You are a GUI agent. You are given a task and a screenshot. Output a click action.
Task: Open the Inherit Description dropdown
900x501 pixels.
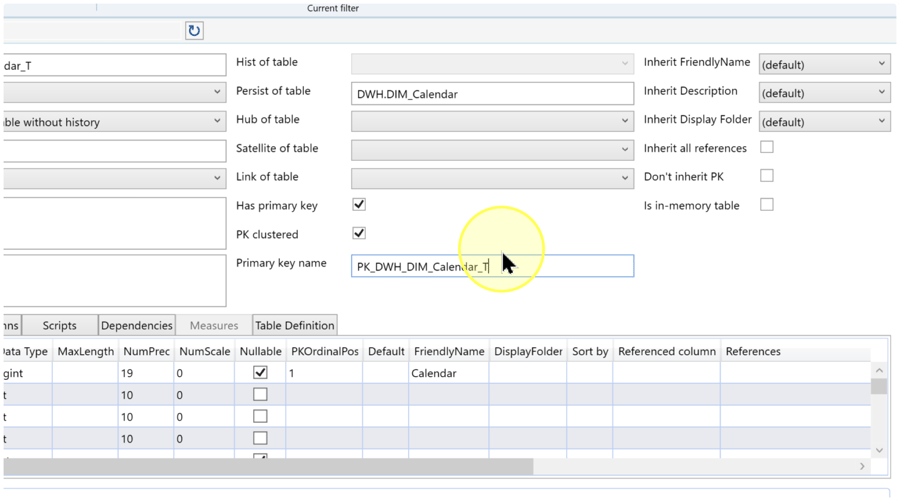point(825,92)
